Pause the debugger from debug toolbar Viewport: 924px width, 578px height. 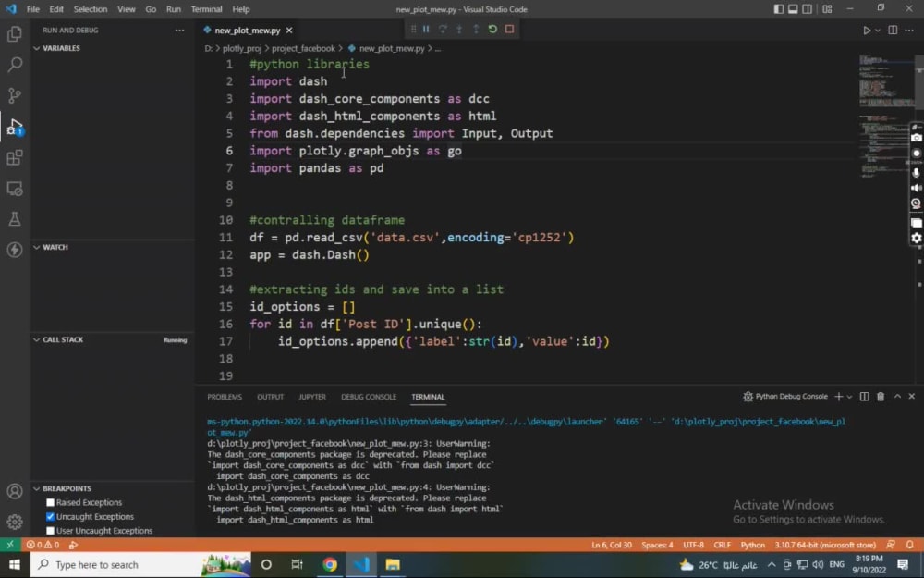[x=426, y=30]
